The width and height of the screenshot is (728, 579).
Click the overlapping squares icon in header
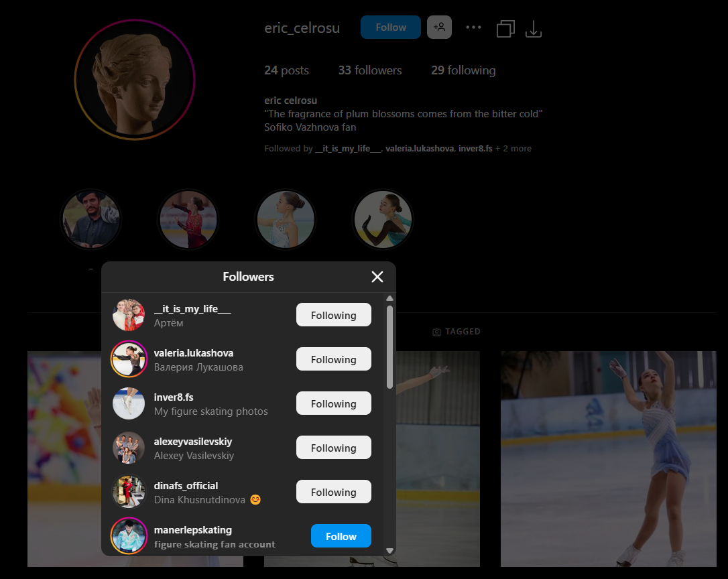pyautogui.click(x=505, y=28)
